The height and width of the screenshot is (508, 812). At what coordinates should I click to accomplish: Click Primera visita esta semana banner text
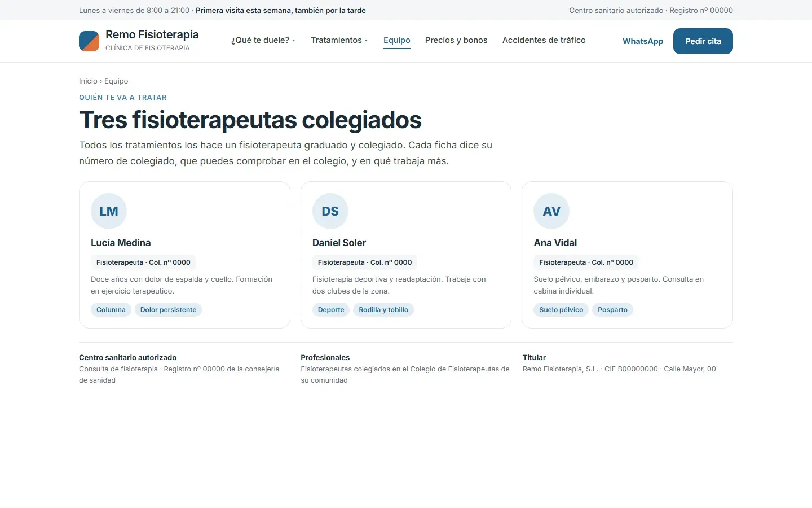(x=281, y=10)
